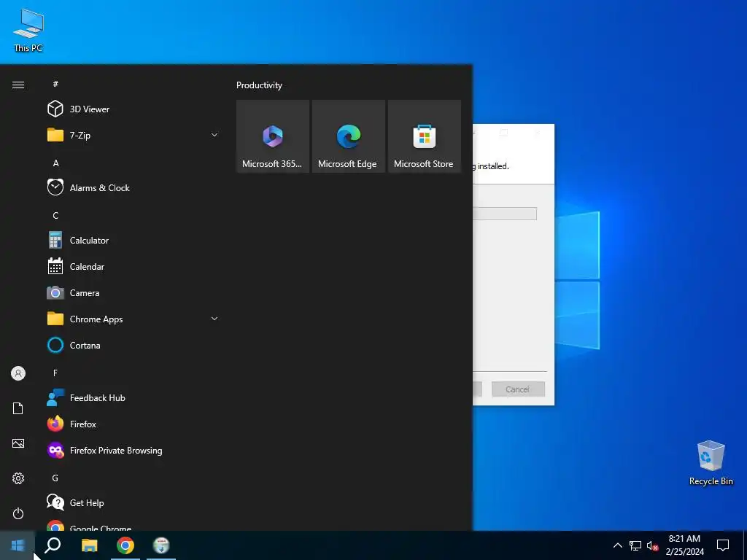The height and width of the screenshot is (560, 747).
Task: Click the F letter section header
Action: 55,373
